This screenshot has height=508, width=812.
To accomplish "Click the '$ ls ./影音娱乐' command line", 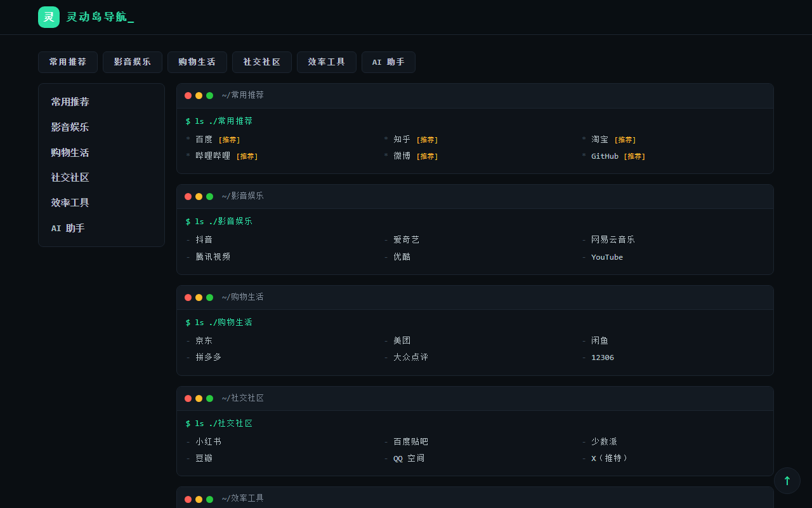I will [219, 222].
